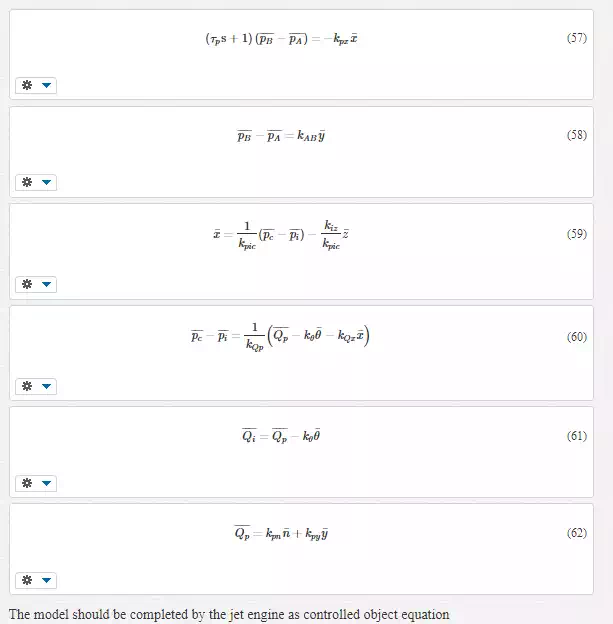Viewport: 613px width, 624px height.
Task: Select the equation number label (62)
Action: coord(577,533)
